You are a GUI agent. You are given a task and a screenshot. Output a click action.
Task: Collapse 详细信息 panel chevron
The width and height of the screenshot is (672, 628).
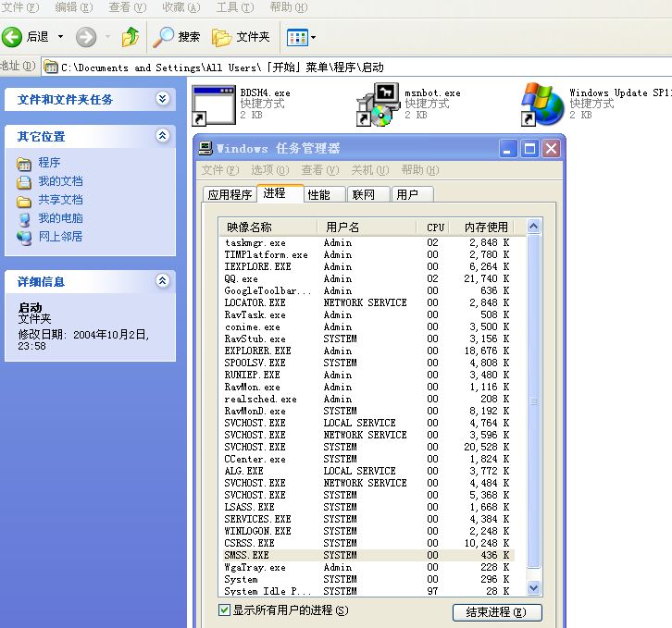pos(162,281)
